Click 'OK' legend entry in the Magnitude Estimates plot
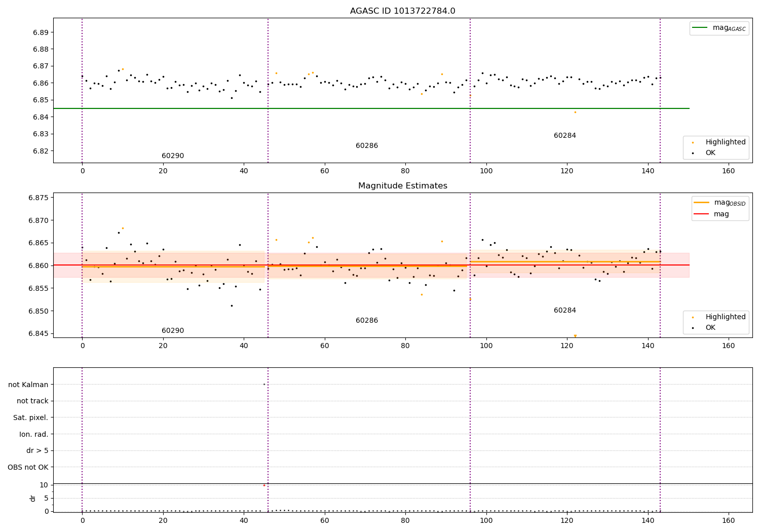 coord(704,327)
